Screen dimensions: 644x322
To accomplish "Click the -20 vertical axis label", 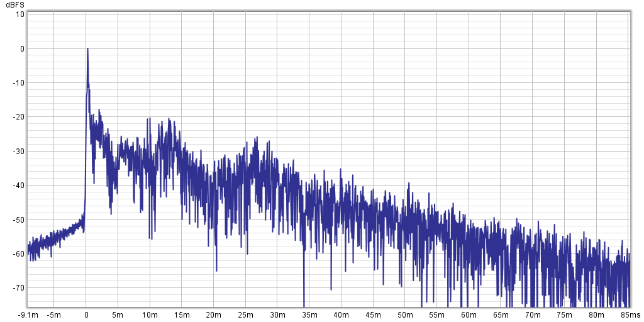I will (19, 117).
